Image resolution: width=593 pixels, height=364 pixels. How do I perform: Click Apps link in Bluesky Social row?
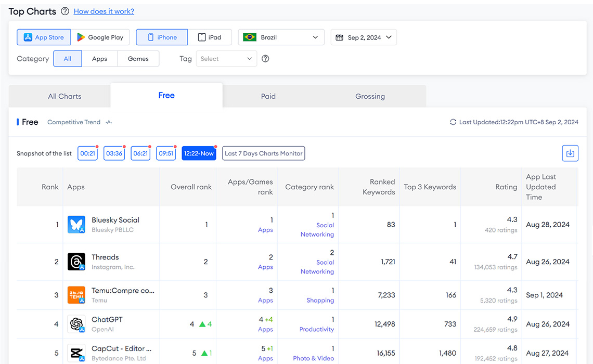coord(265,230)
